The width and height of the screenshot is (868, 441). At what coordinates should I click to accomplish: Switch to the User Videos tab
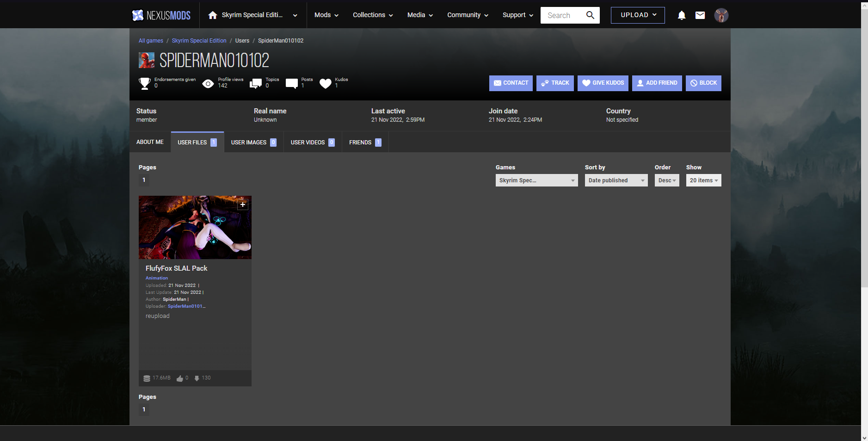(x=313, y=142)
